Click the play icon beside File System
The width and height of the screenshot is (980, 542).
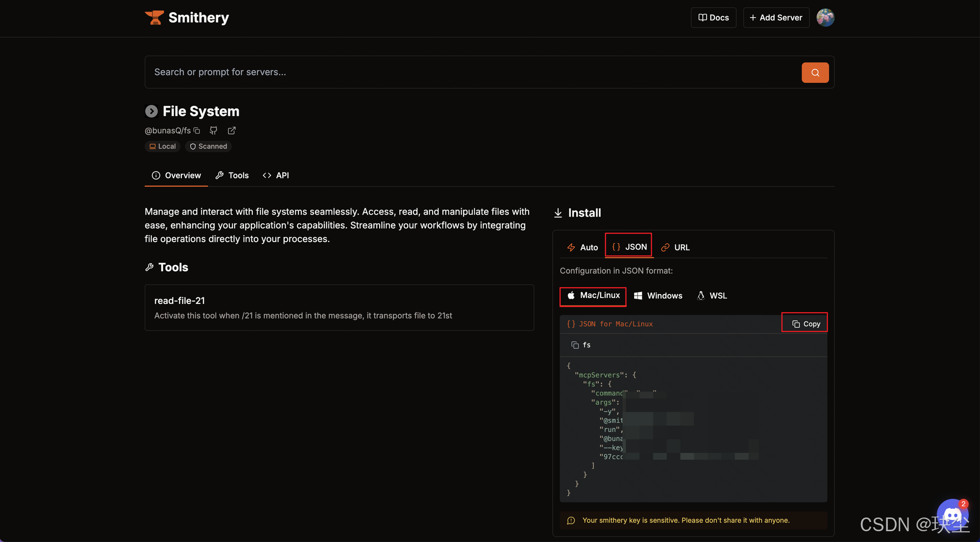click(x=151, y=111)
